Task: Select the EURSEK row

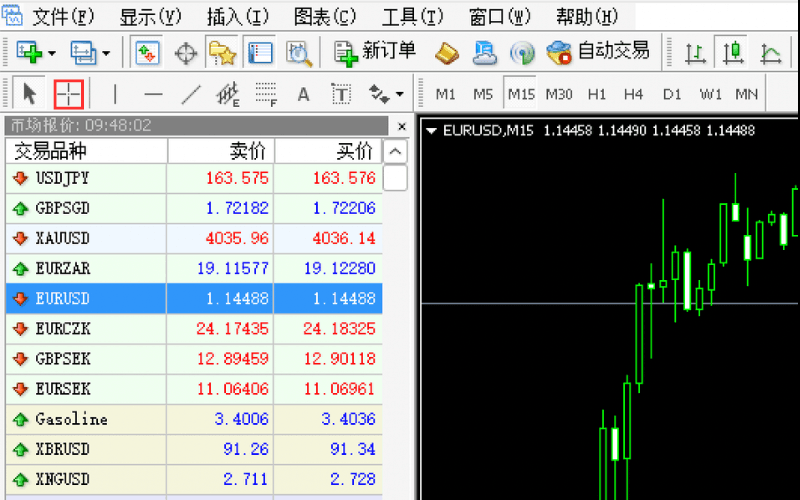Action: [194, 389]
